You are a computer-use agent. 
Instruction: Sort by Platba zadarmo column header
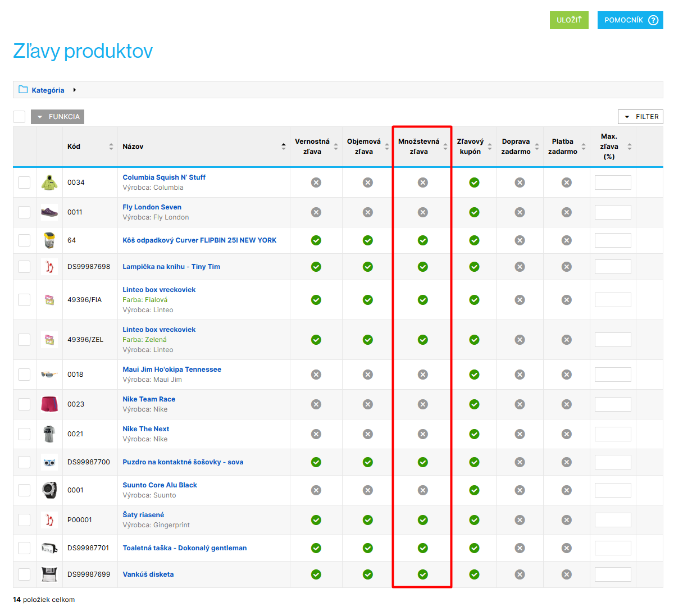pos(584,147)
